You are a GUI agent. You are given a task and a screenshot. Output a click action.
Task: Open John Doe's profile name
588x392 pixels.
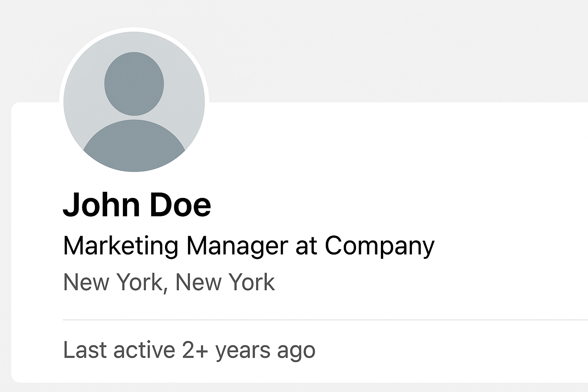pos(137,205)
